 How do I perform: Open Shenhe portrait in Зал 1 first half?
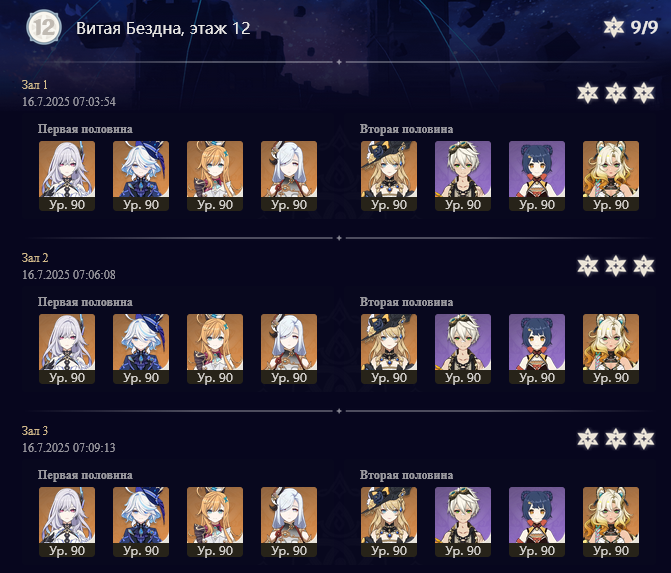(289, 176)
